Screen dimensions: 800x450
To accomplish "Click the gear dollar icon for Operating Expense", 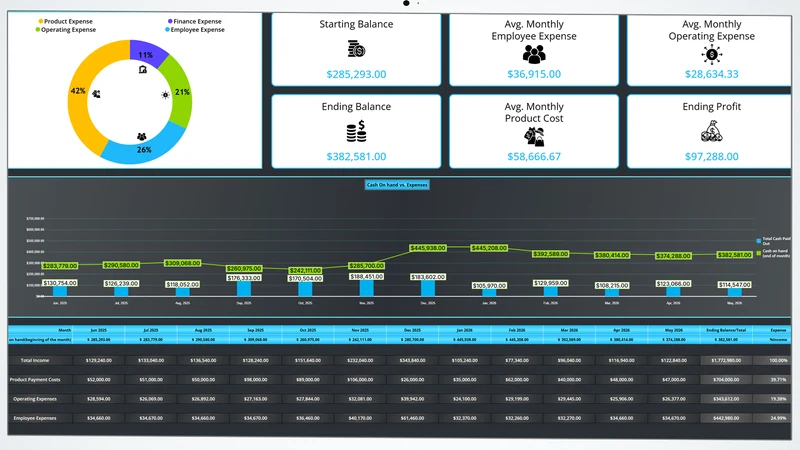I will 711,54.
